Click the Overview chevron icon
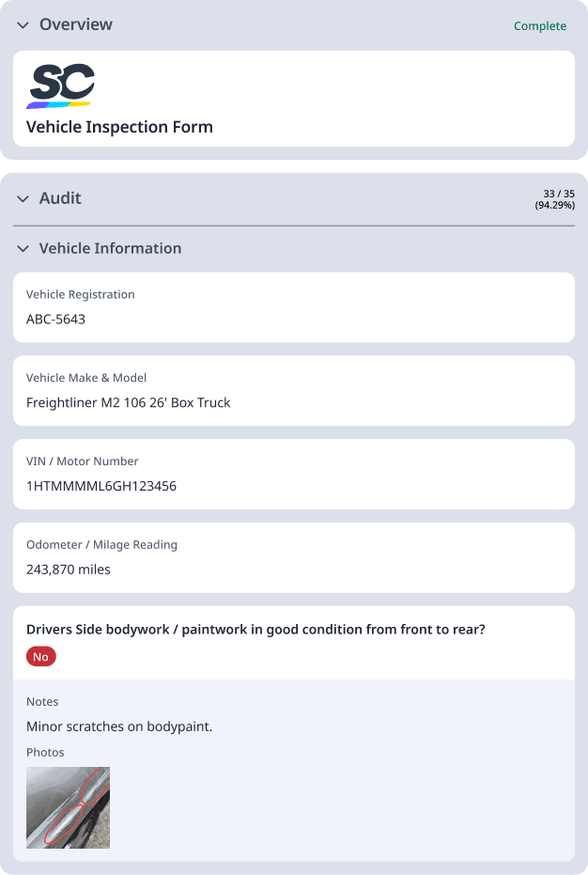Screen dimensions: 588x875 click(23, 25)
